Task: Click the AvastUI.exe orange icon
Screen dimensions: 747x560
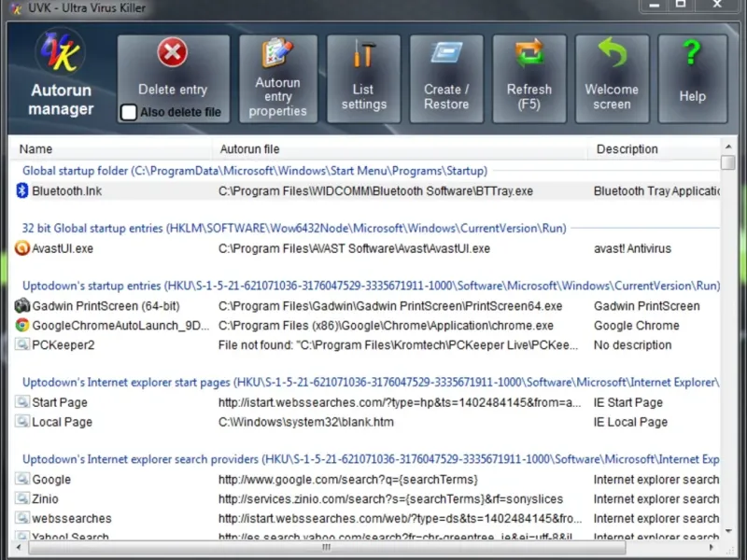Action: pos(21,248)
